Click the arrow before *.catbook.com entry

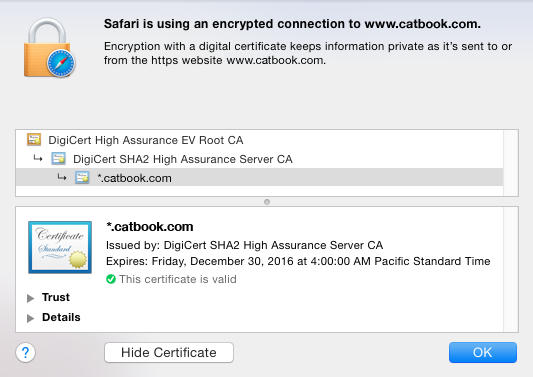click(x=62, y=177)
